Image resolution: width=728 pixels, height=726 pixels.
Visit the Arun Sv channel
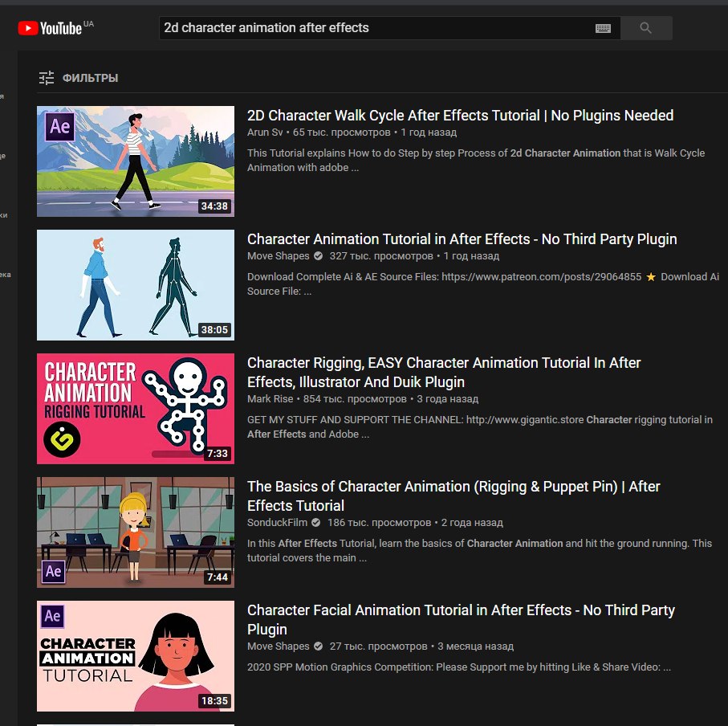(x=265, y=133)
